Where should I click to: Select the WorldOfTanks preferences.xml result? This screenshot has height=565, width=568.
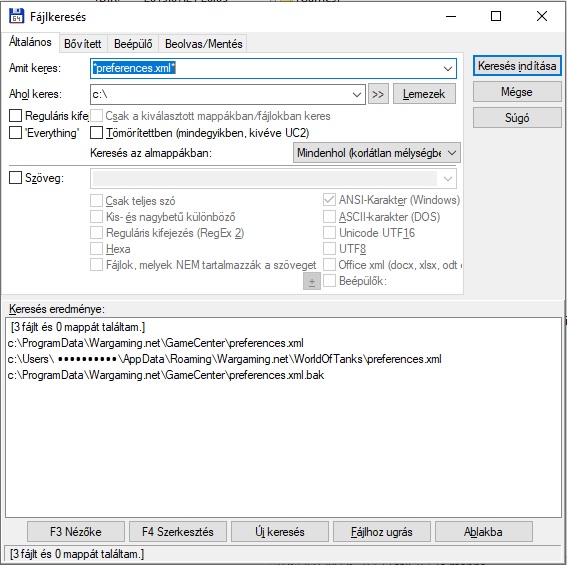[x=225, y=359]
